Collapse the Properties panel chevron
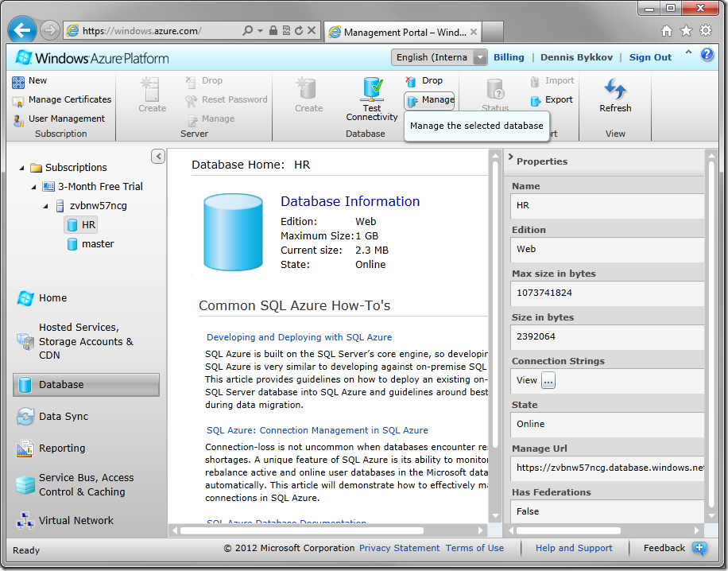This screenshot has width=728, height=571. (510, 157)
